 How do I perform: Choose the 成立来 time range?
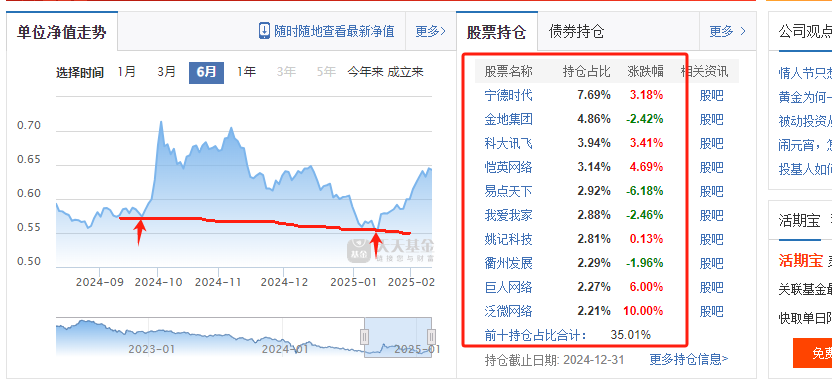[x=405, y=72]
